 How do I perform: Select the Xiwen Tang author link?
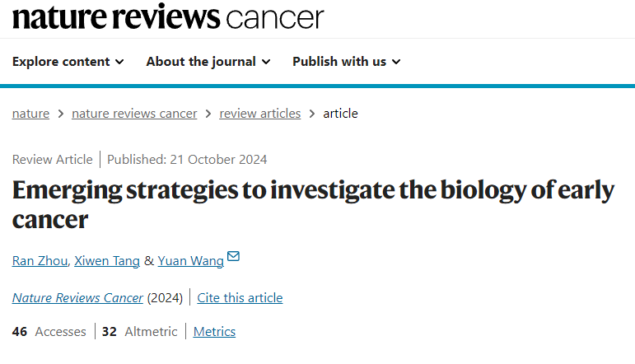107,261
